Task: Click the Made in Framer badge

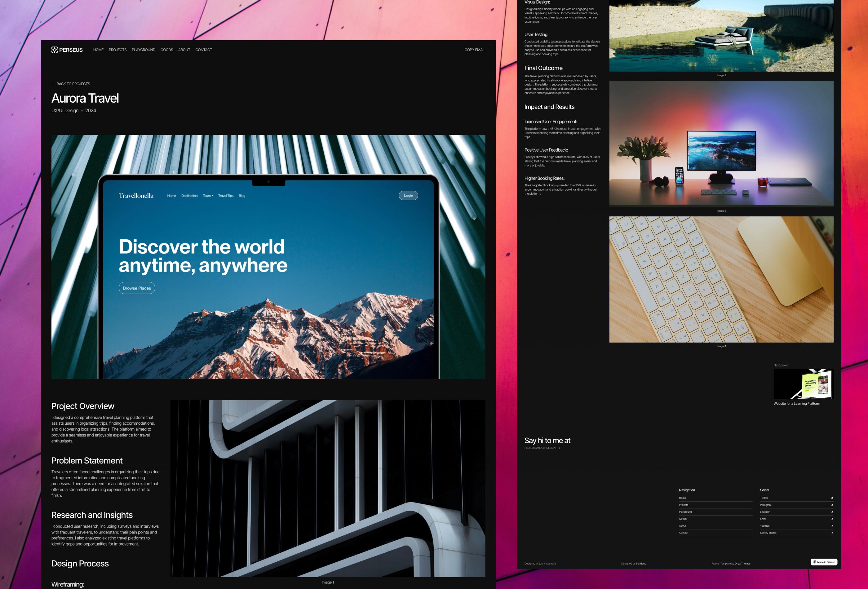Action: [824, 562]
